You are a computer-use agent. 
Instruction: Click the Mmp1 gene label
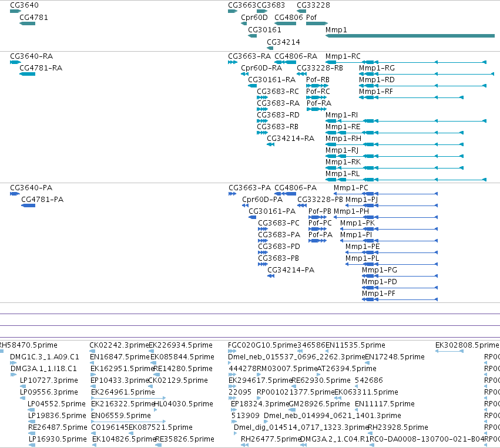(336, 30)
